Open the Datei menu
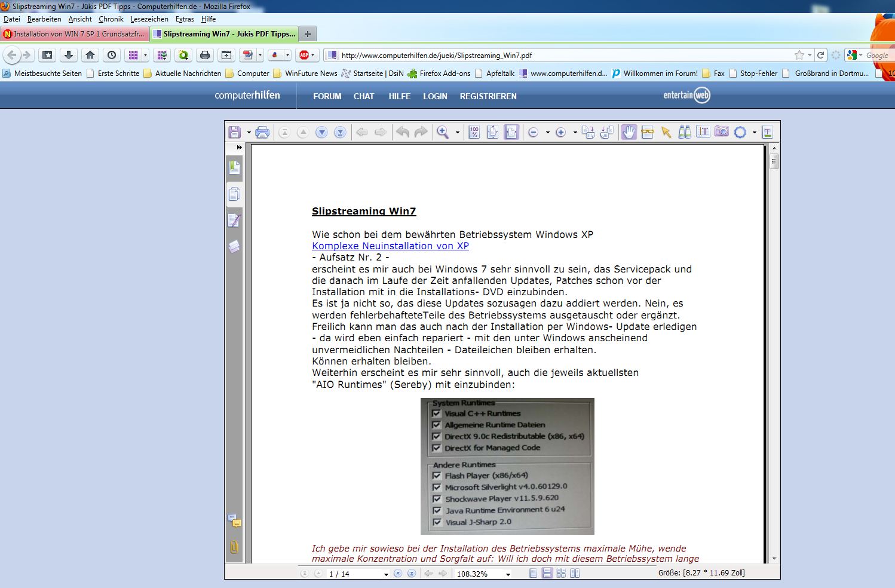Image resolution: width=895 pixels, height=588 pixels. click(12, 19)
